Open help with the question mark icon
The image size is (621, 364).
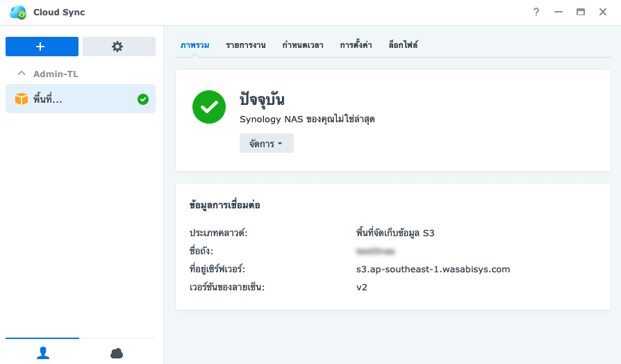click(536, 13)
